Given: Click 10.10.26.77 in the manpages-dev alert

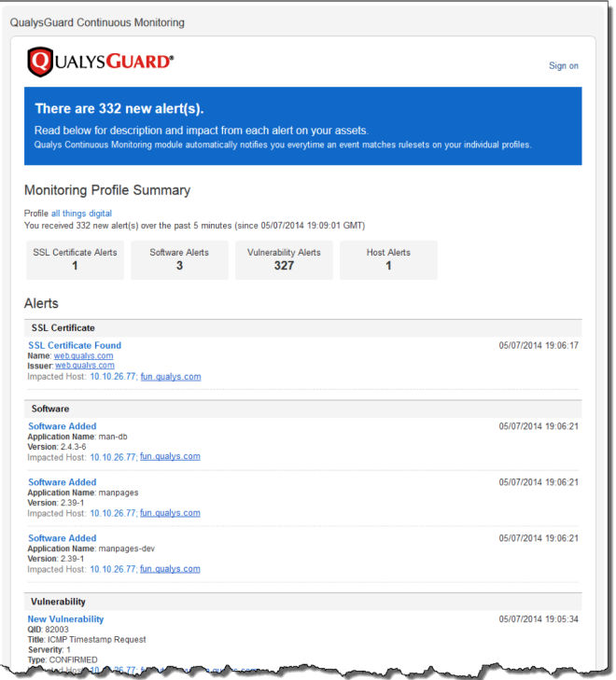Looking at the screenshot, I should point(113,569).
